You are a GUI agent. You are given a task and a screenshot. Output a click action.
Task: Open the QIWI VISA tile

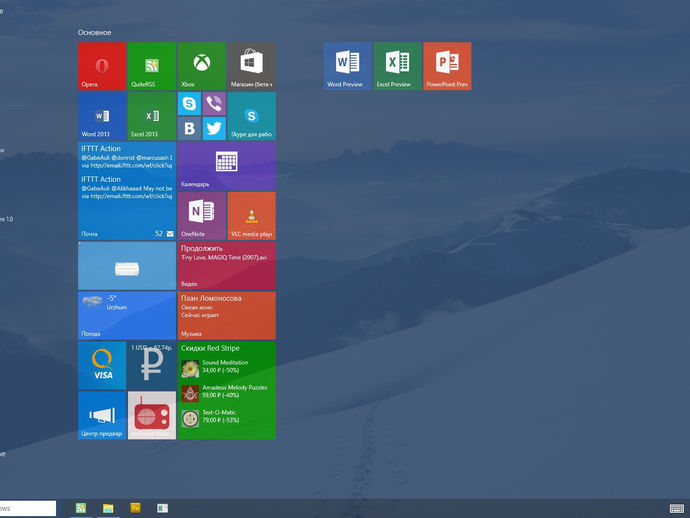[102, 365]
